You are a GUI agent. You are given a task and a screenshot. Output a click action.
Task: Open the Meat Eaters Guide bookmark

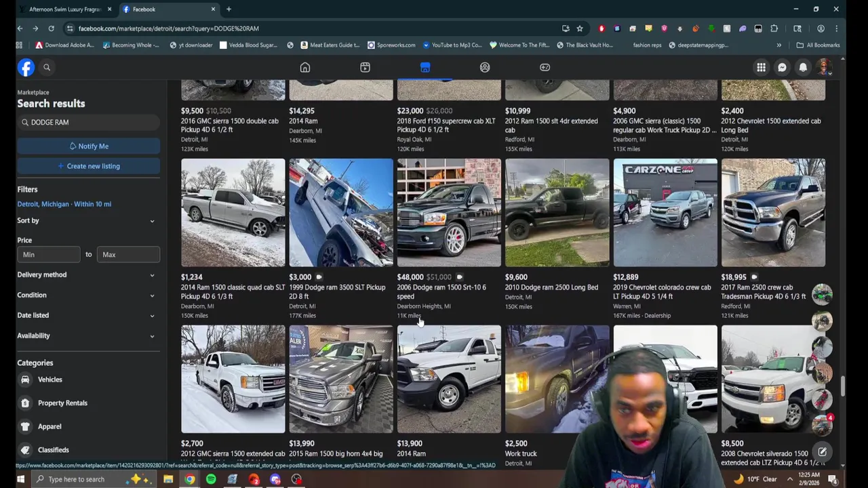click(329, 45)
